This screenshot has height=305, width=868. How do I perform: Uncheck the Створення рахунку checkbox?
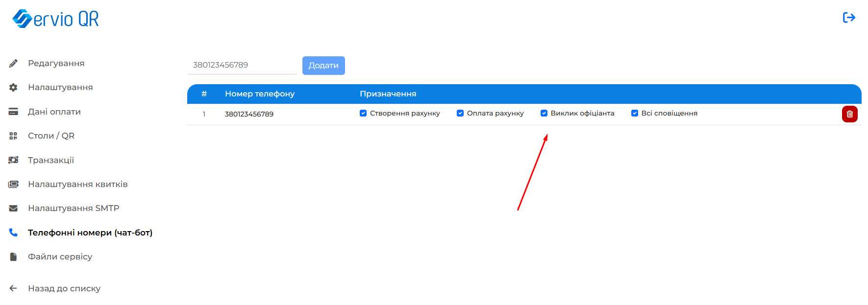pos(363,113)
